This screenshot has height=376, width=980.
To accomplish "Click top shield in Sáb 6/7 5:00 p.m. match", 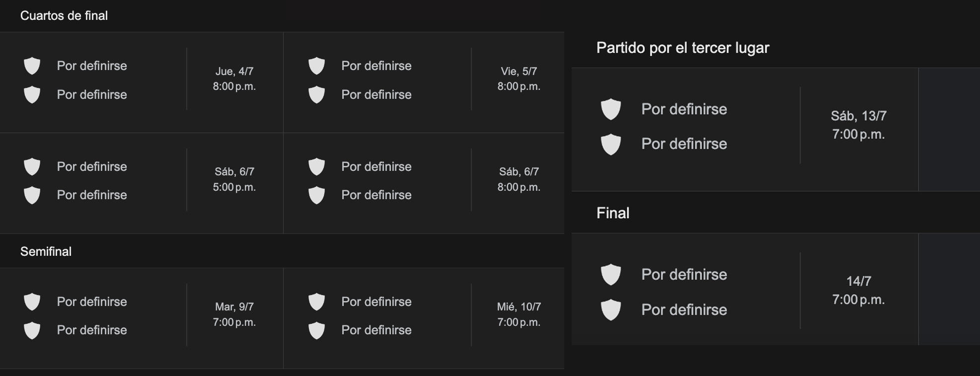I will click(32, 166).
